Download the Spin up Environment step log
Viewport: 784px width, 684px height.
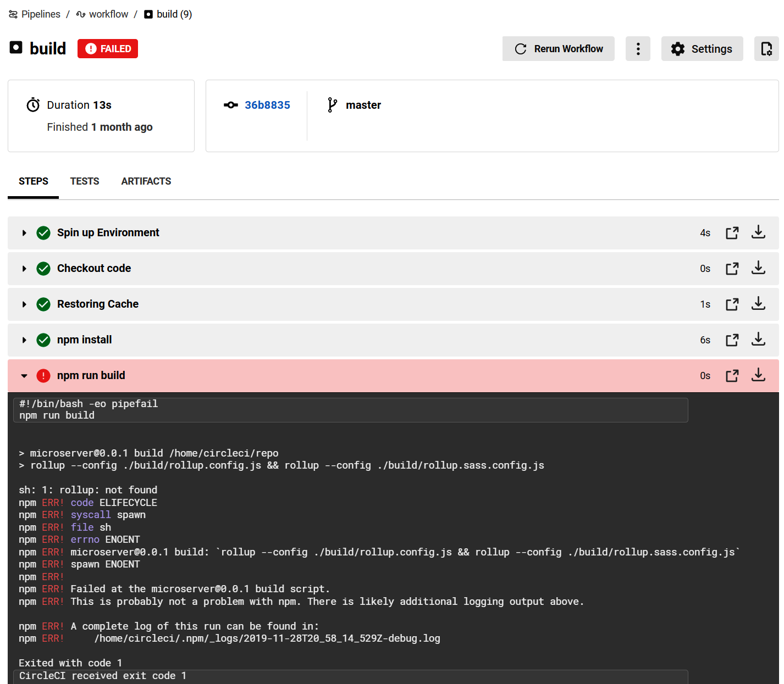click(x=758, y=232)
